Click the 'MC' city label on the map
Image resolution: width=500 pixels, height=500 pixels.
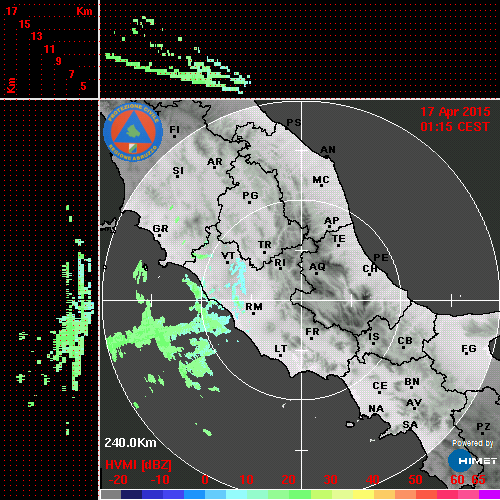(321, 180)
